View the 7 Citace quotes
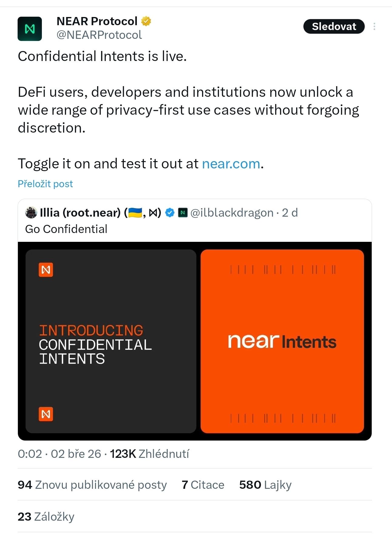The height and width of the screenshot is (534, 392). (x=203, y=485)
